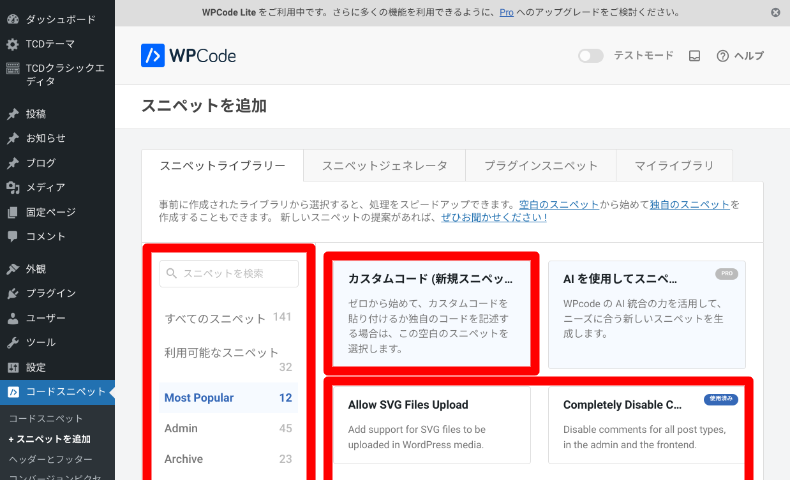790x480 pixels.
Task: Open プラグイン menu item
Action: (57, 293)
